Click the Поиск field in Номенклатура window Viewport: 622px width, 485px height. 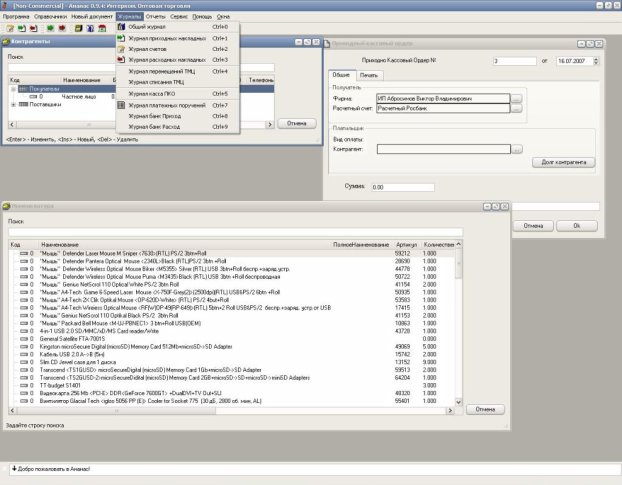tap(235, 232)
